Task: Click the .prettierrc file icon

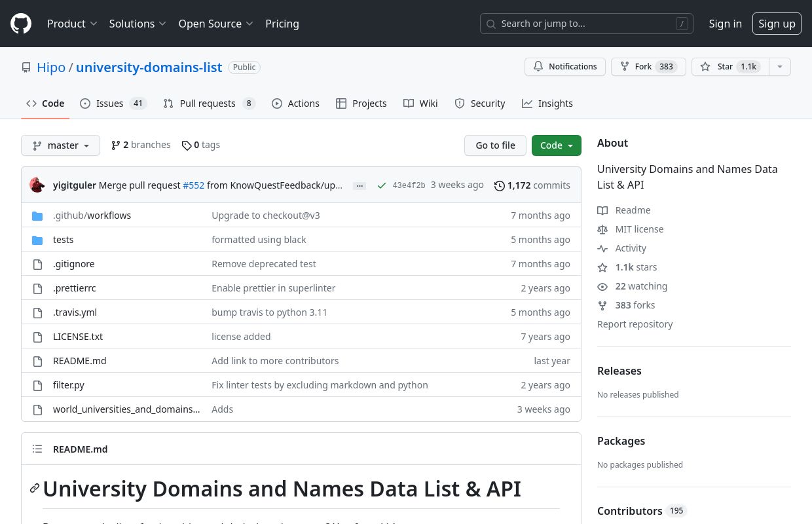Action: coord(37,288)
